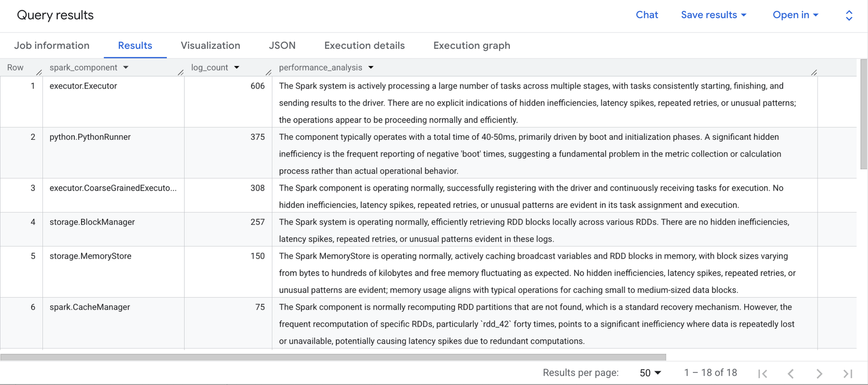Click log count value 150

pyautogui.click(x=258, y=256)
